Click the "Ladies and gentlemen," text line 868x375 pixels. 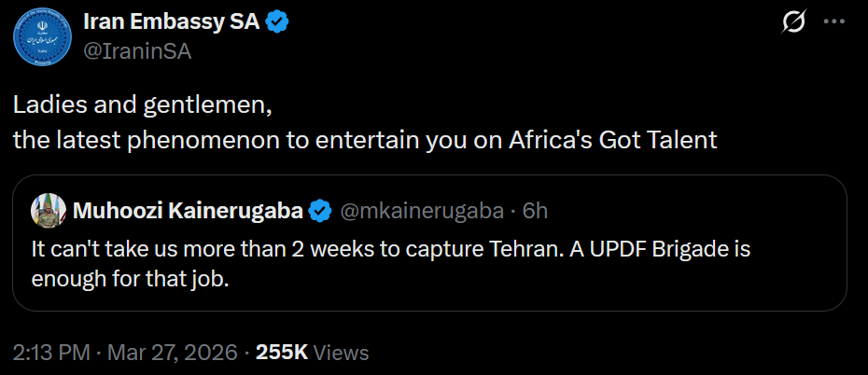tap(143, 106)
